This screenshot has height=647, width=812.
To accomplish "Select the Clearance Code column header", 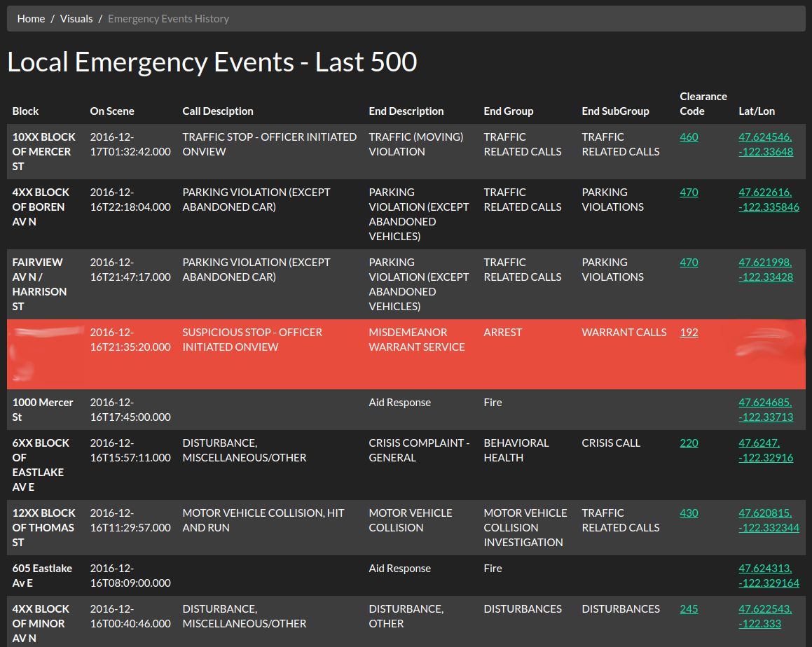I will coord(703,104).
